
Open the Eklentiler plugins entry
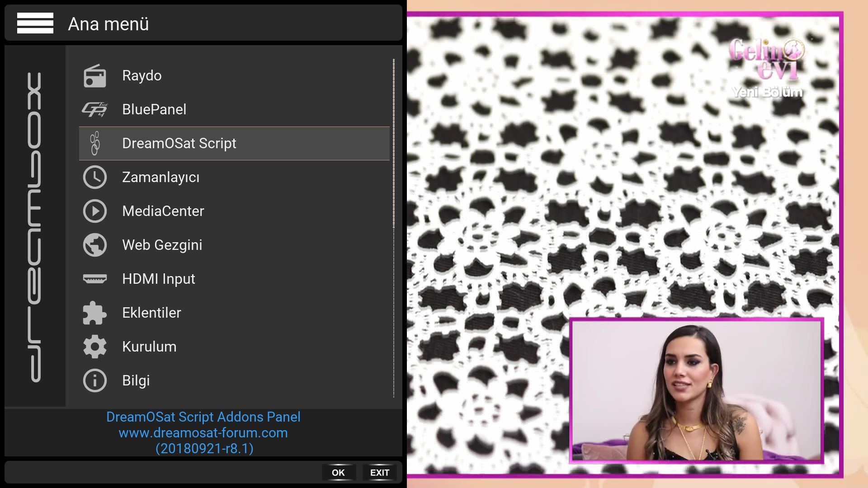234,313
